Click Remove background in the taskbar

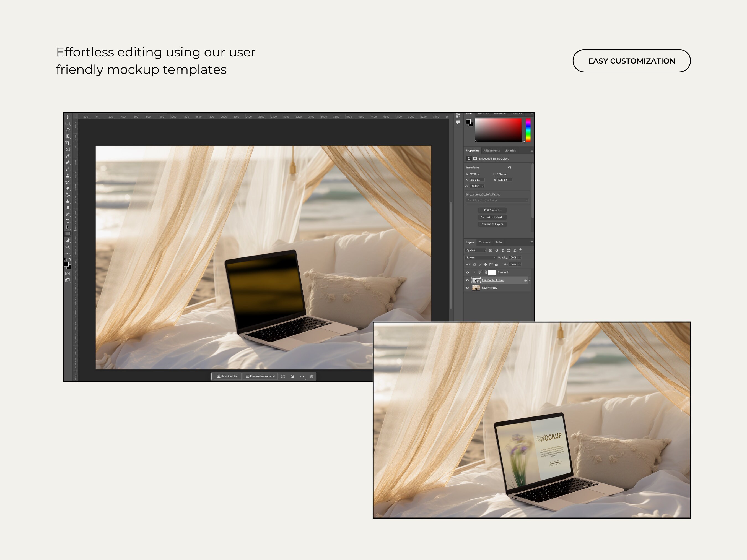pyautogui.click(x=260, y=376)
